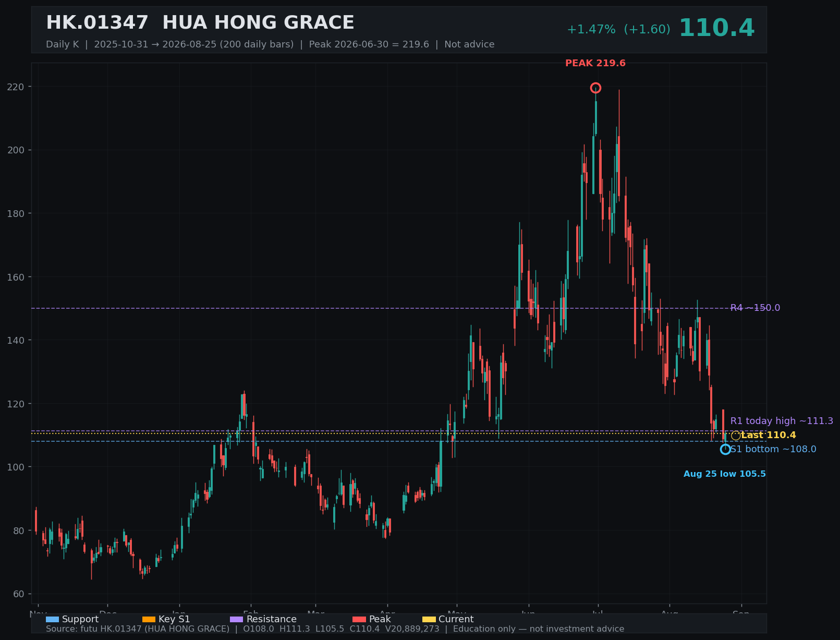The image size is (840, 640).
Task: Click the 'R4 ~150.0' resistance label
Action: tap(755, 308)
